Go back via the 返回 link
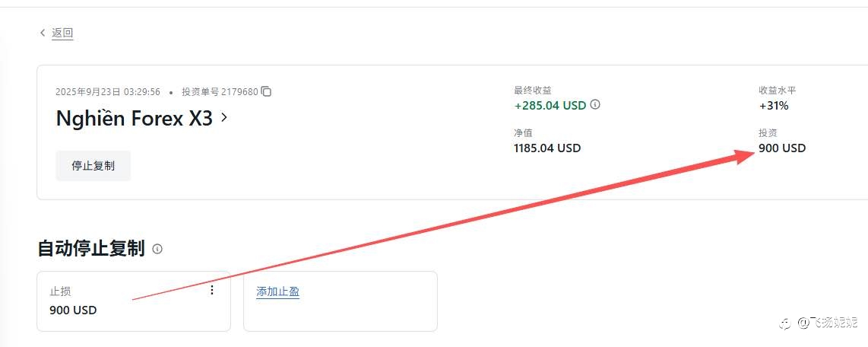This screenshot has width=868, height=347. [62, 33]
